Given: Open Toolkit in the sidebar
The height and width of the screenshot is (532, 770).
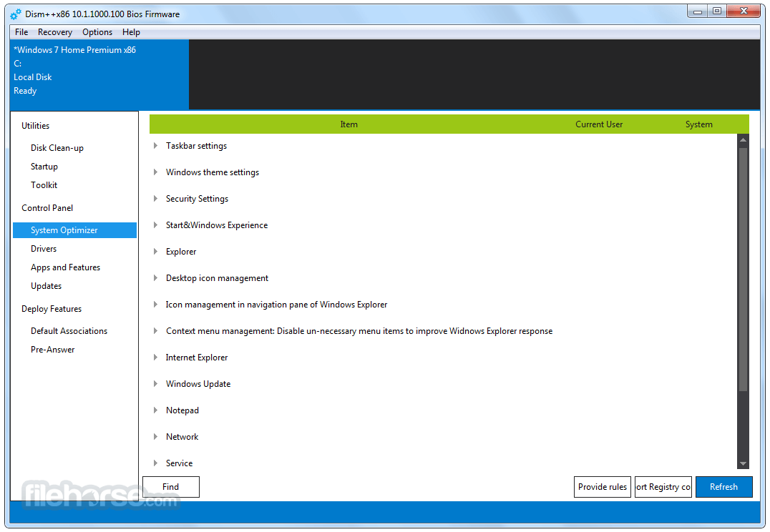Looking at the screenshot, I should tap(44, 185).
